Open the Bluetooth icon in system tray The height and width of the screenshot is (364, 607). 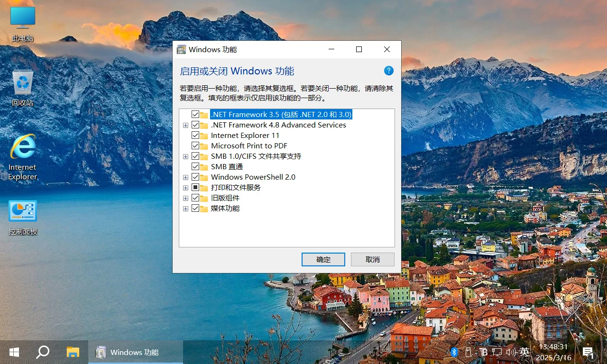[454, 352]
